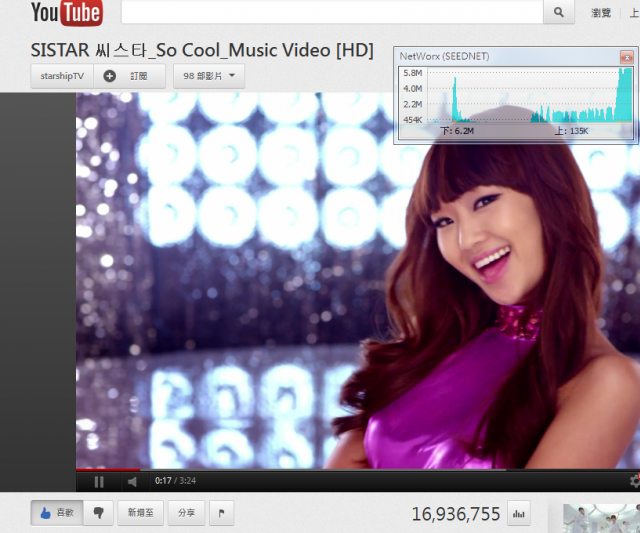Click the 16,936,755 view count
The height and width of the screenshot is (533, 640).
point(456,514)
